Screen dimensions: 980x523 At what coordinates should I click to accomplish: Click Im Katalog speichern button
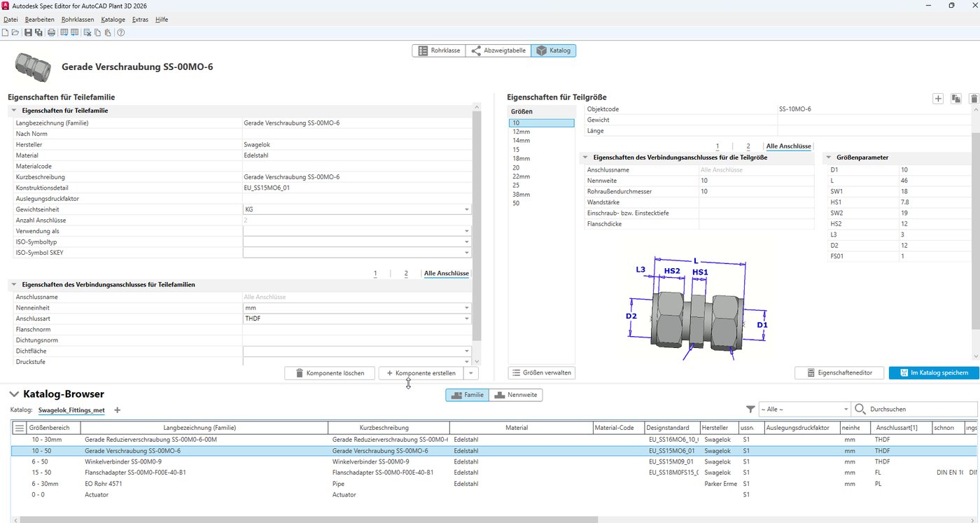pos(934,372)
